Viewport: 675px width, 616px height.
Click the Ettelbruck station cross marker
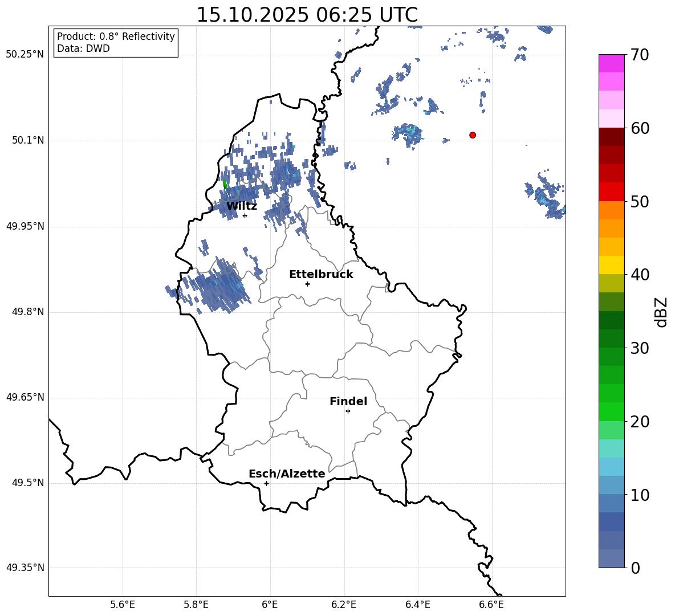(x=307, y=284)
